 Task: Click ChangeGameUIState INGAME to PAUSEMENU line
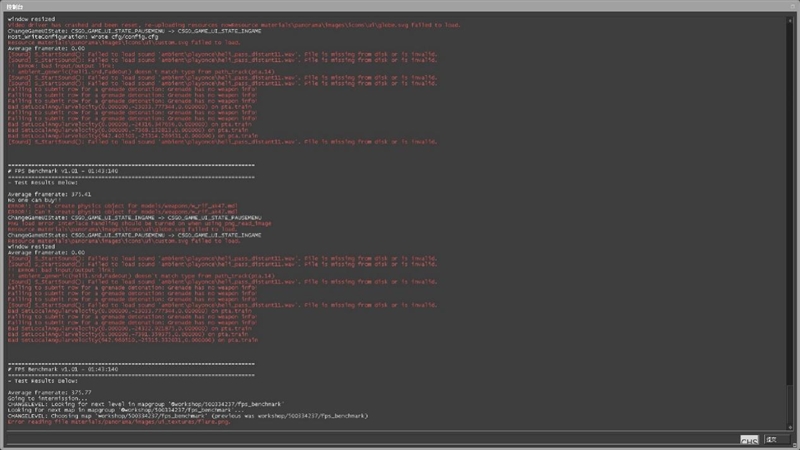pos(134,218)
